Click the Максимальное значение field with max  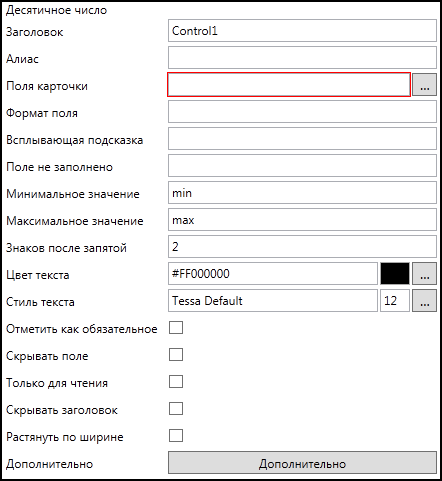tap(302, 220)
